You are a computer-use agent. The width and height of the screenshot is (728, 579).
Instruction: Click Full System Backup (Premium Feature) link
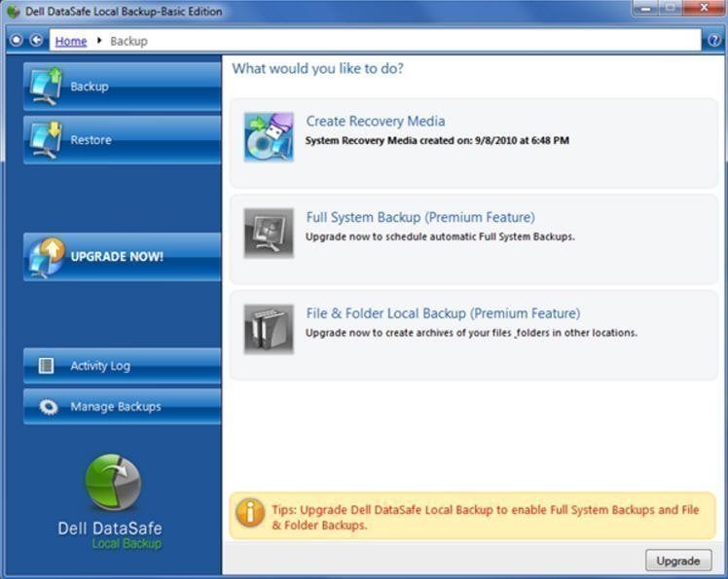coord(420,217)
